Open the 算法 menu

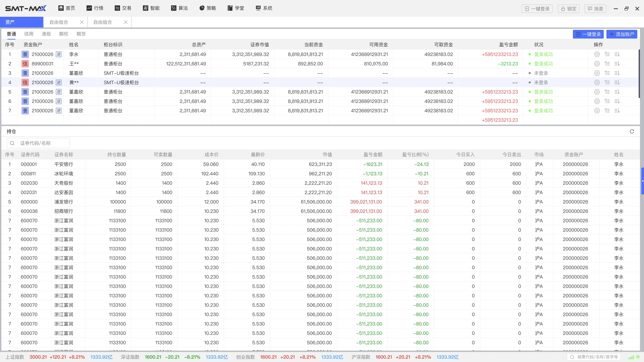179,8
